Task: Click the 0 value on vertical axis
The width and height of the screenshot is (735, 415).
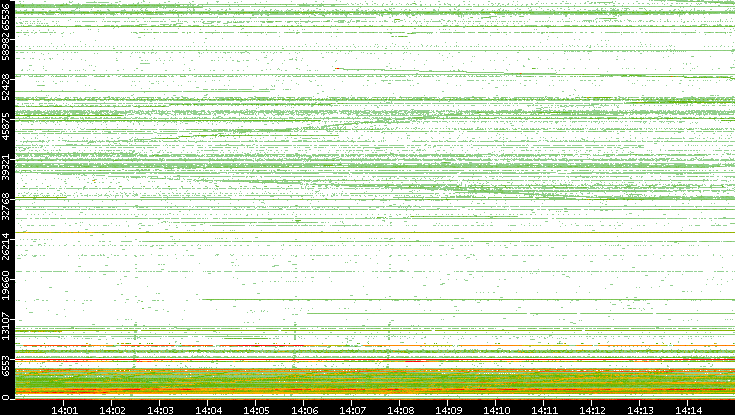Action: (x=5, y=397)
